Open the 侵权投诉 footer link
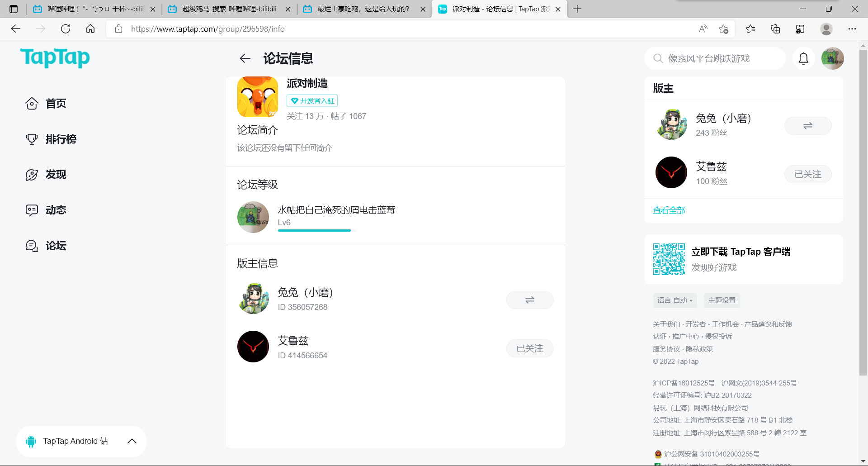 tap(718, 337)
